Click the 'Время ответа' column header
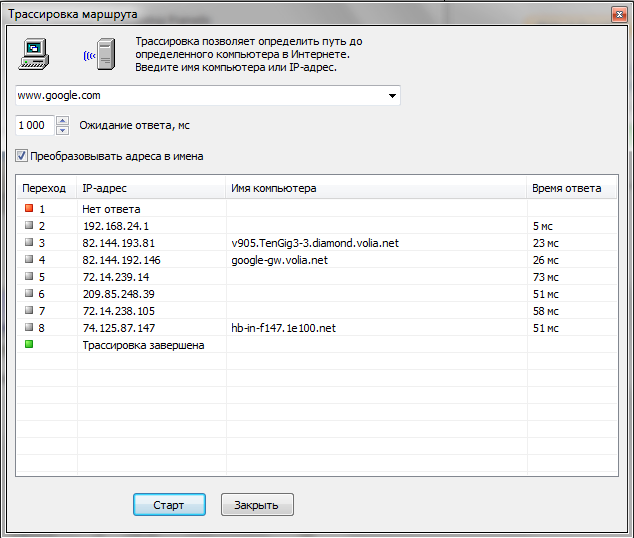 (x=570, y=188)
